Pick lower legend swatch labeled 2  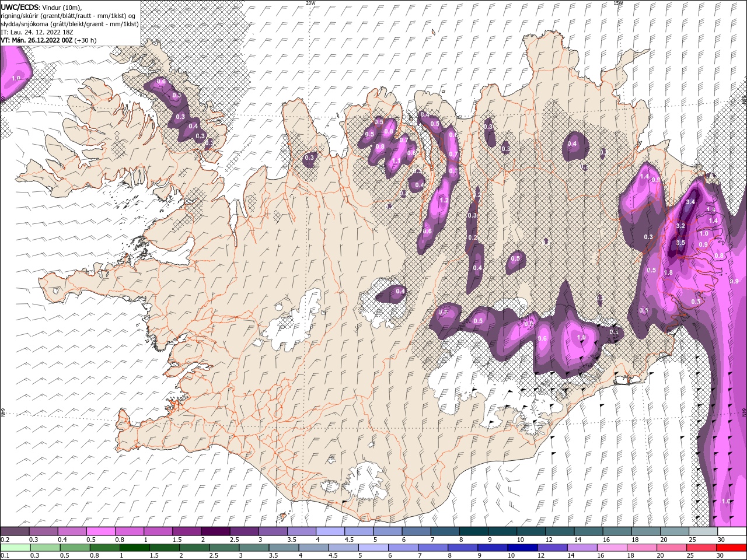194,548
